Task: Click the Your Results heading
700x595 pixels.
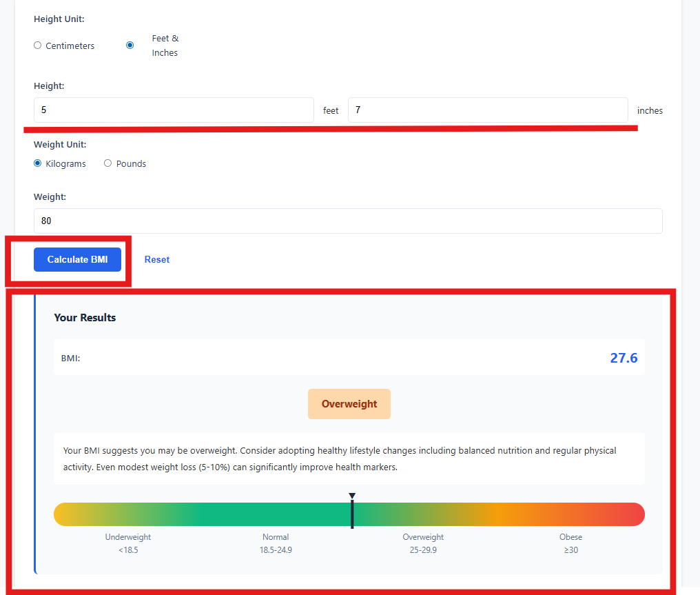Action: point(85,317)
